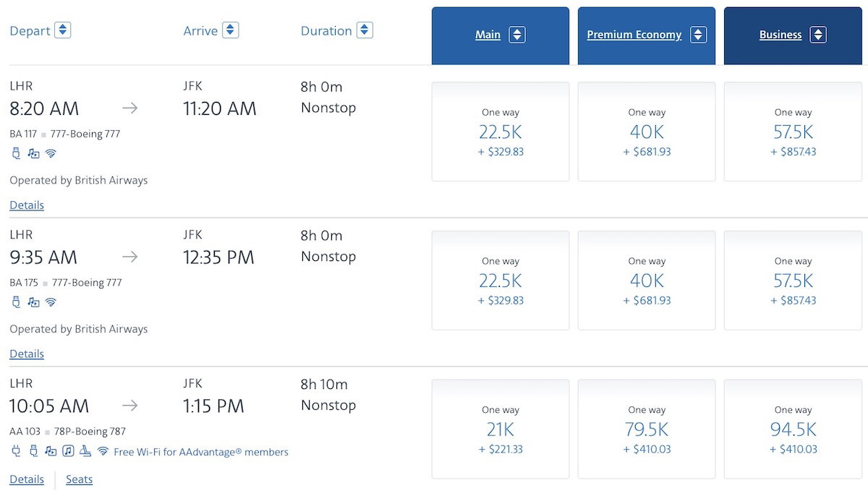Image resolution: width=868 pixels, height=496 pixels.
Task: Click the lie-flat seat icon on AA 103
Action: tap(85, 451)
